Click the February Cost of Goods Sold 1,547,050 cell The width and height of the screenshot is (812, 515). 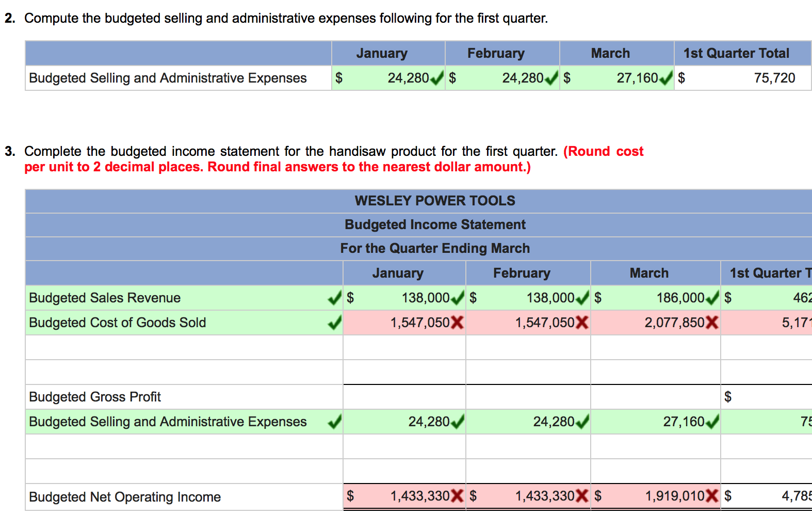[528, 323]
